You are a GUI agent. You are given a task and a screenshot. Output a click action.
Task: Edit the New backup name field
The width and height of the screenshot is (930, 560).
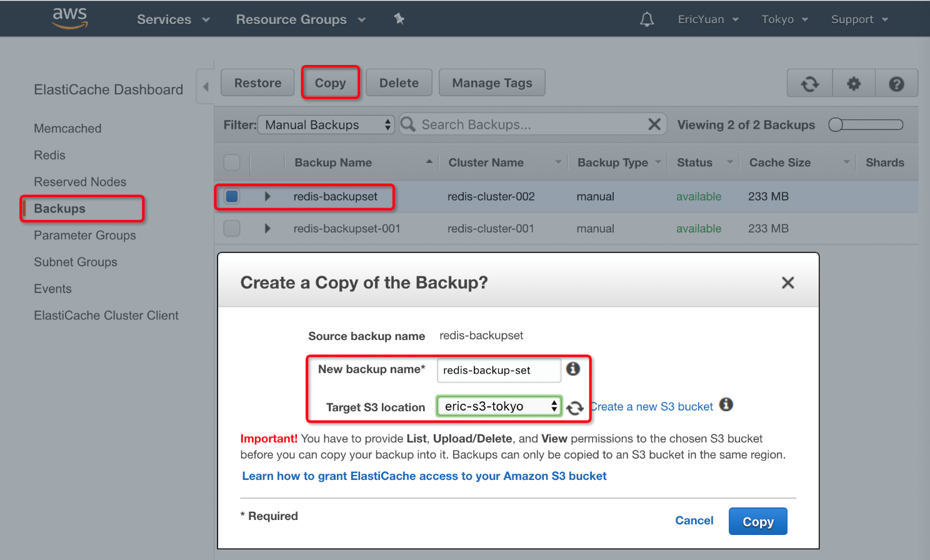click(499, 370)
